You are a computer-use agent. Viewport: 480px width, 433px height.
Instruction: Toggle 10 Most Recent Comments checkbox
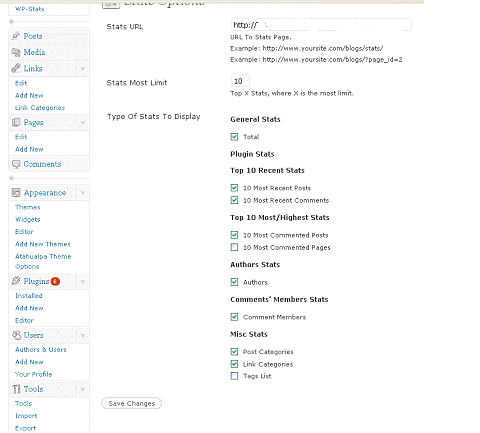[234, 200]
